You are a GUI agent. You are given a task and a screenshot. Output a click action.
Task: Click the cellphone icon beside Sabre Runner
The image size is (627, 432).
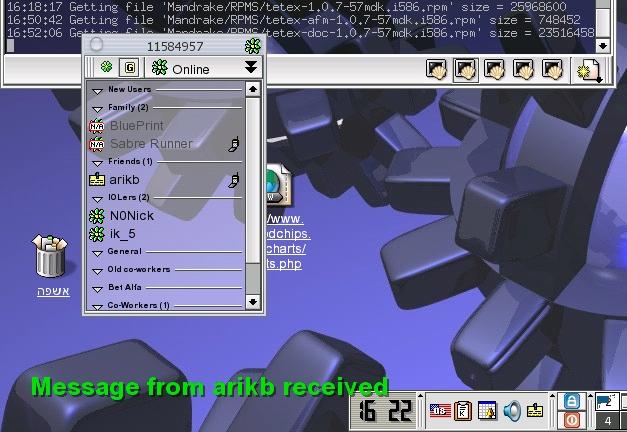pos(234,144)
